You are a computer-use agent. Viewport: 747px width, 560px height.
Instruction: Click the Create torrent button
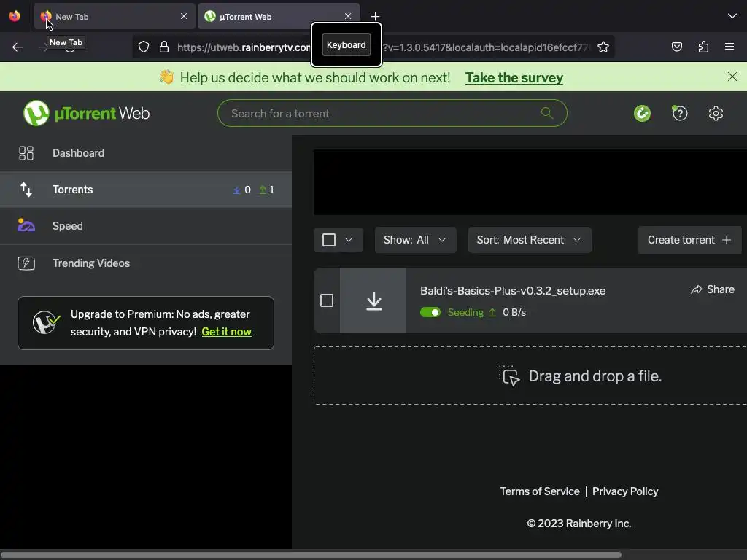[x=689, y=240]
